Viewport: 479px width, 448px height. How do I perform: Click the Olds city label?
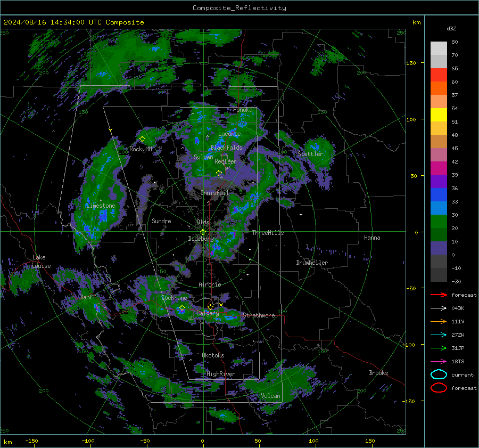tap(203, 222)
